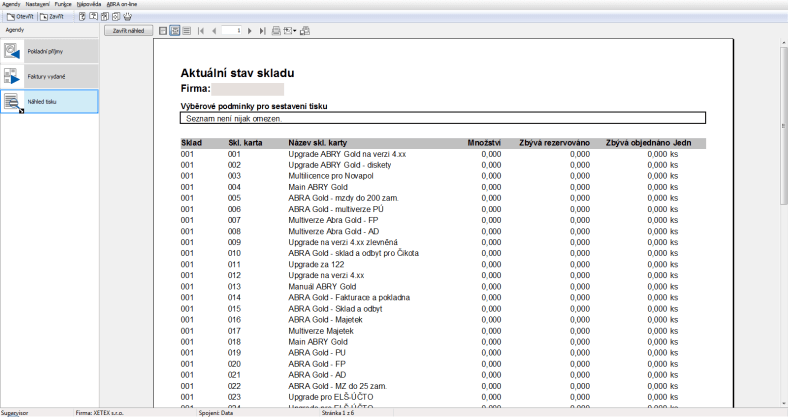Open the Nastavení menu

point(38,4)
